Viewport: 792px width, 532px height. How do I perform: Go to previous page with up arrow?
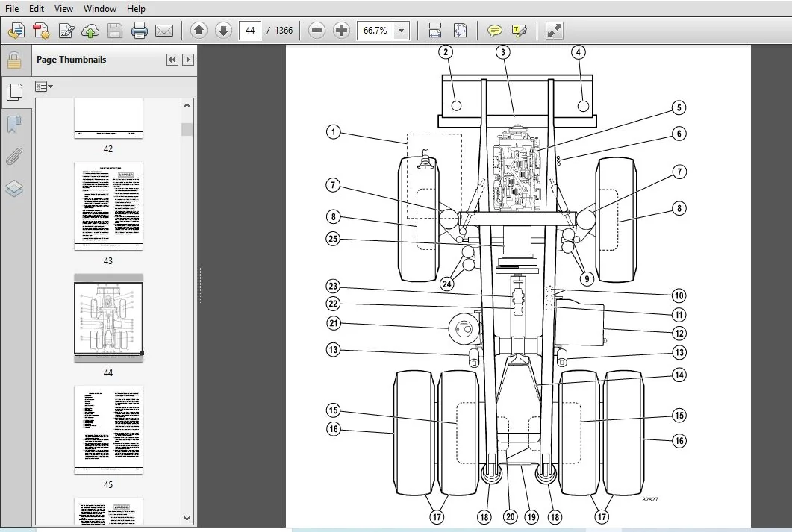point(199,31)
